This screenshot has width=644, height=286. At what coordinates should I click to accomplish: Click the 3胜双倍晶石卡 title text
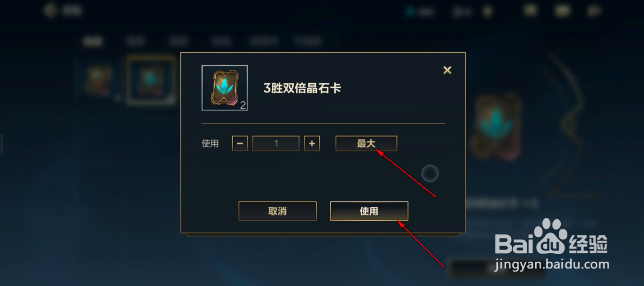(302, 88)
